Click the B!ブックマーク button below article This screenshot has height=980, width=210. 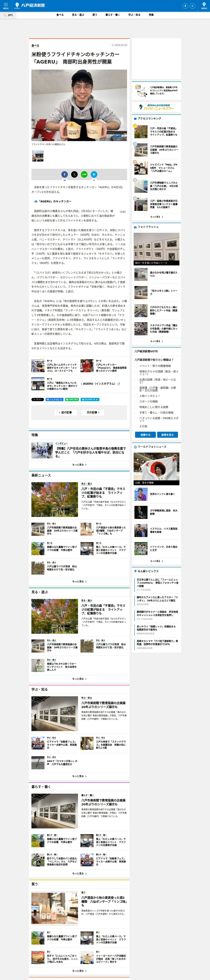(x=90, y=400)
